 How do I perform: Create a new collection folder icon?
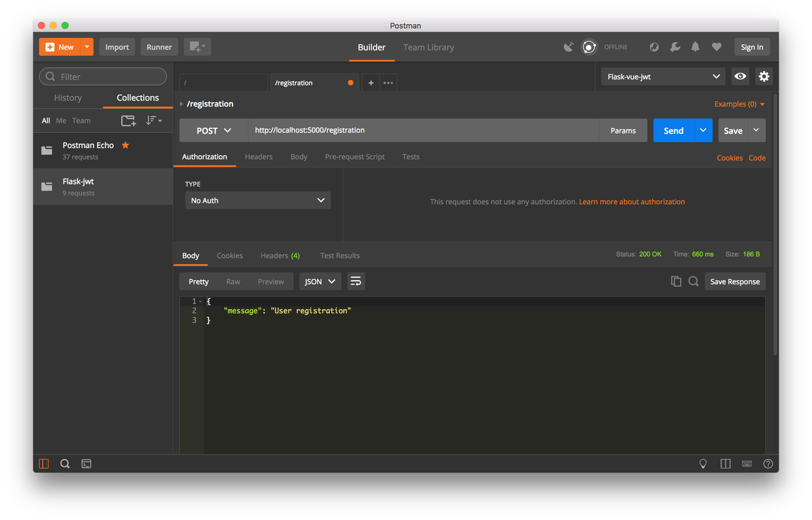pos(129,120)
